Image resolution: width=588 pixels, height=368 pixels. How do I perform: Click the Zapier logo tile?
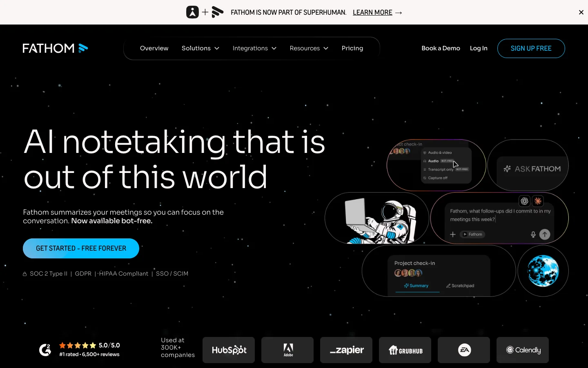coord(346,350)
